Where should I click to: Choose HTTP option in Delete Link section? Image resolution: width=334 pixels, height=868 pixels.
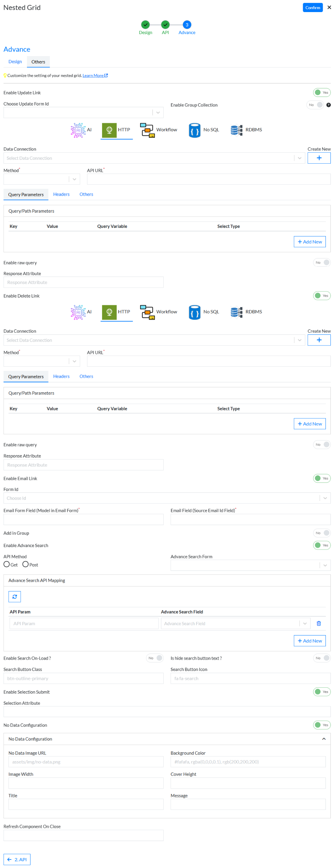[x=116, y=312]
